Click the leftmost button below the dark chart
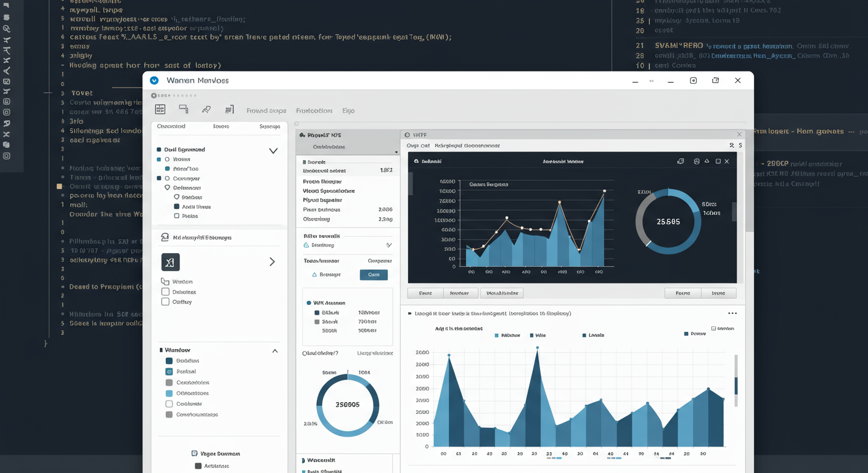The width and height of the screenshot is (868, 473). 425,293
